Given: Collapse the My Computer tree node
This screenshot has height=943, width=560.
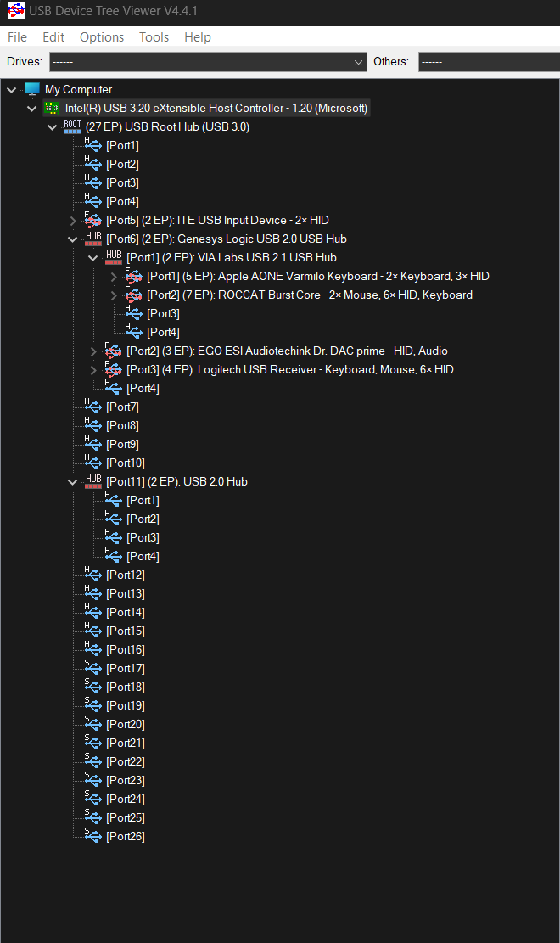Looking at the screenshot, I should point(11,90).
